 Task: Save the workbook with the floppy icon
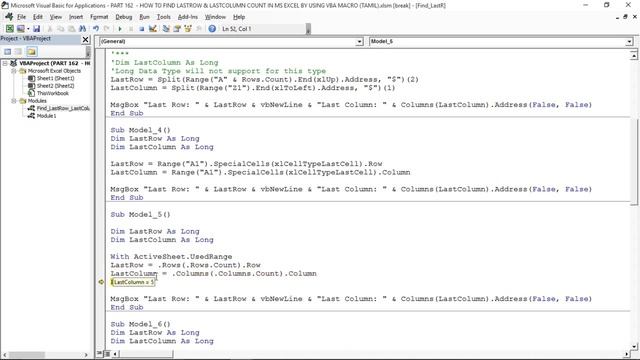tap(36, 29)
